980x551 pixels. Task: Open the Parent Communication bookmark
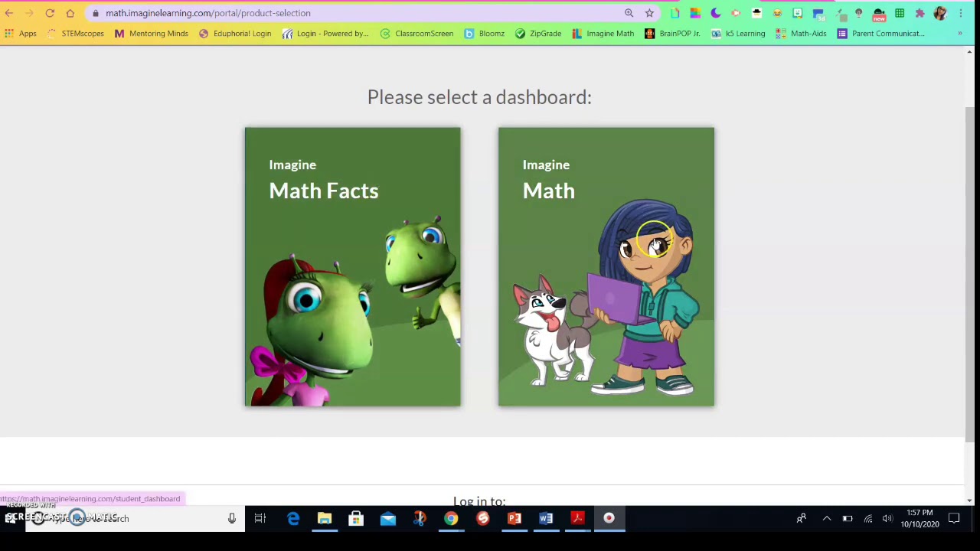(x=881, y=34)
